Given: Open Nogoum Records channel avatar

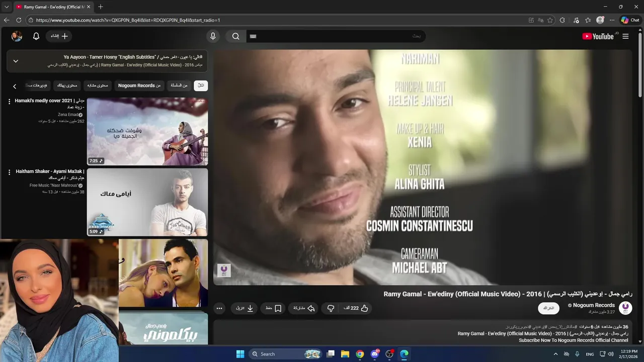Looking at the screenshot, I should [625, 308].
